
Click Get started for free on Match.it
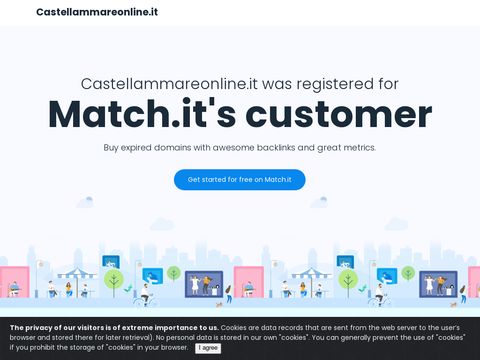coord(240,180)
